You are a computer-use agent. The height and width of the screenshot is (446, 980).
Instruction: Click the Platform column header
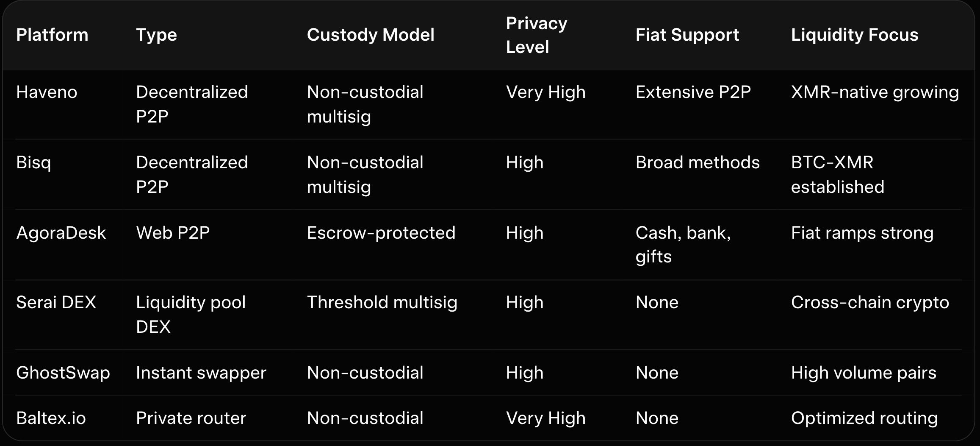tap(52, 35)
